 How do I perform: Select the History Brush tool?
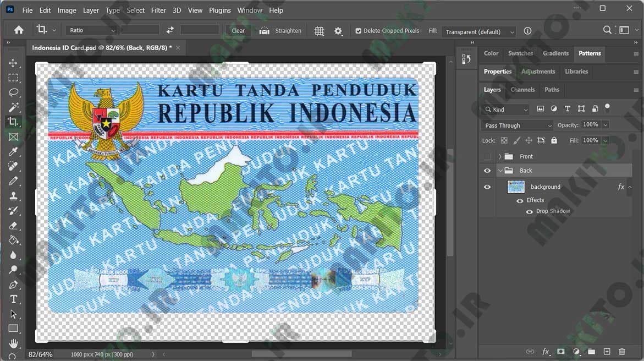tap(13, 211)
